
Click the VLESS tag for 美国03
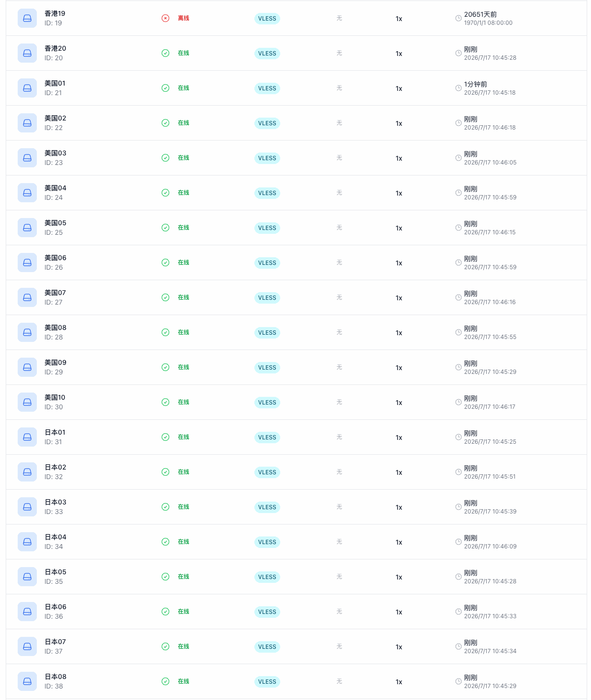[267, 158]
